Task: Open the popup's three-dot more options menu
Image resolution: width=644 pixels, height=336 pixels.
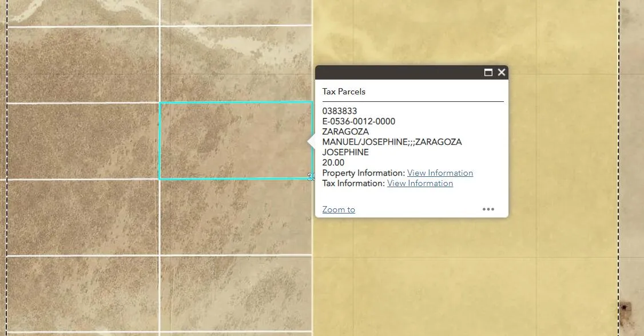Action: [x=488, y=209]
